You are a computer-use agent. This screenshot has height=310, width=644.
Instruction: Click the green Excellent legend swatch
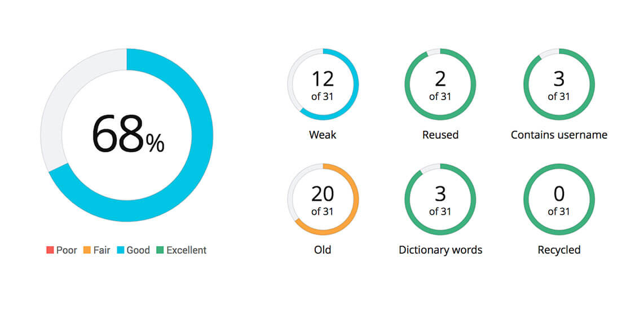(x=161, y=250)
